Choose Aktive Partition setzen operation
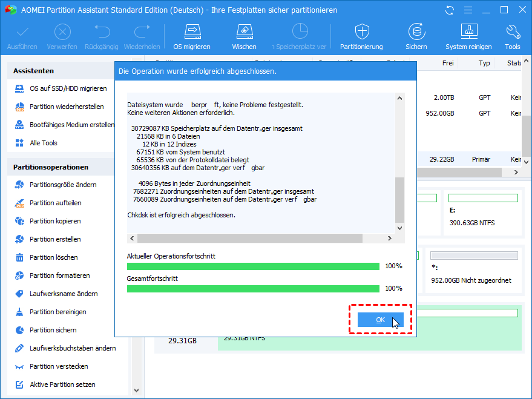This screenshot has width=532, height=399. [55, 384]
